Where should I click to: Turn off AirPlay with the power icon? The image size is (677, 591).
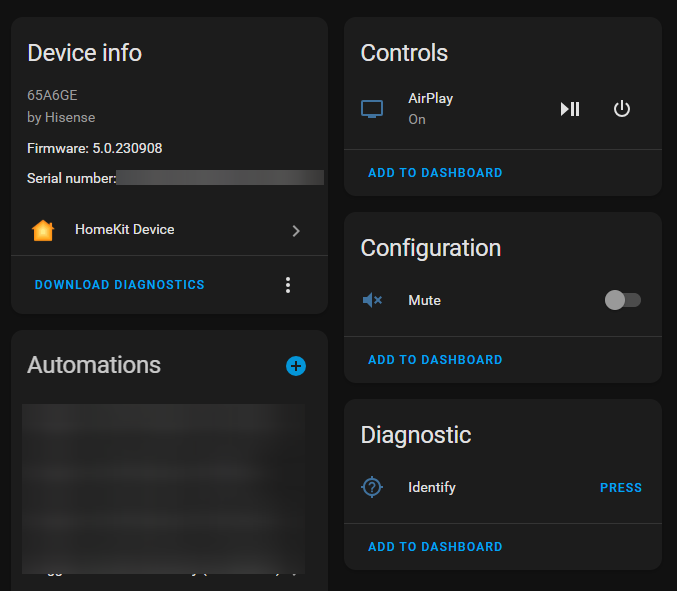pos(622,109)
